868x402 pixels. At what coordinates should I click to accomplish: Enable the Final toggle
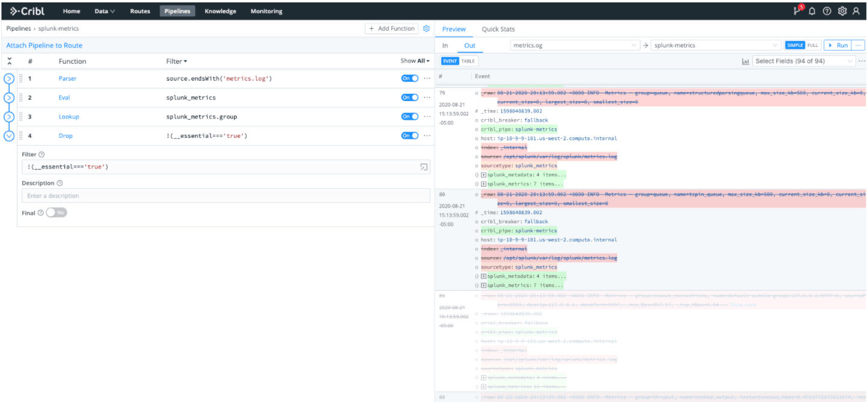(57, 212)
